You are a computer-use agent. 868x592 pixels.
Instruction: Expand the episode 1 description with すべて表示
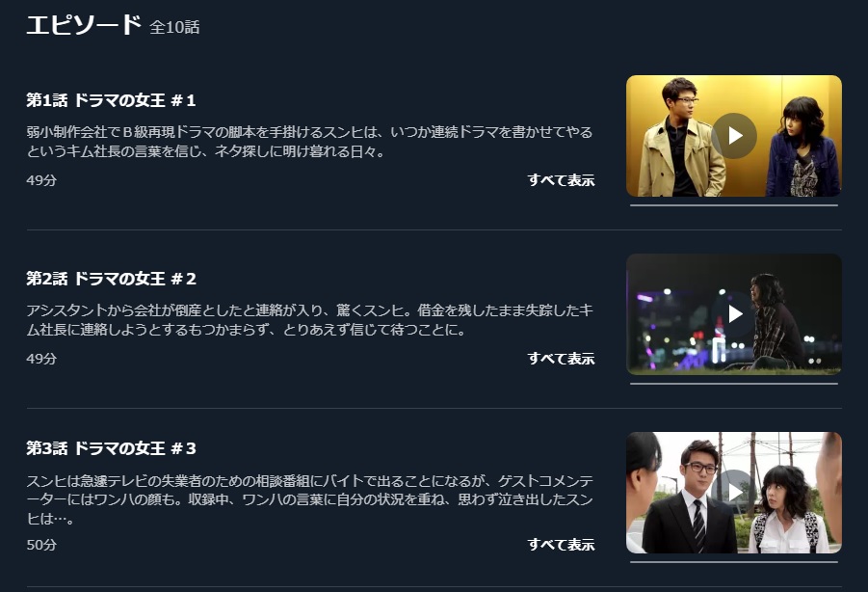coord(561,180)
